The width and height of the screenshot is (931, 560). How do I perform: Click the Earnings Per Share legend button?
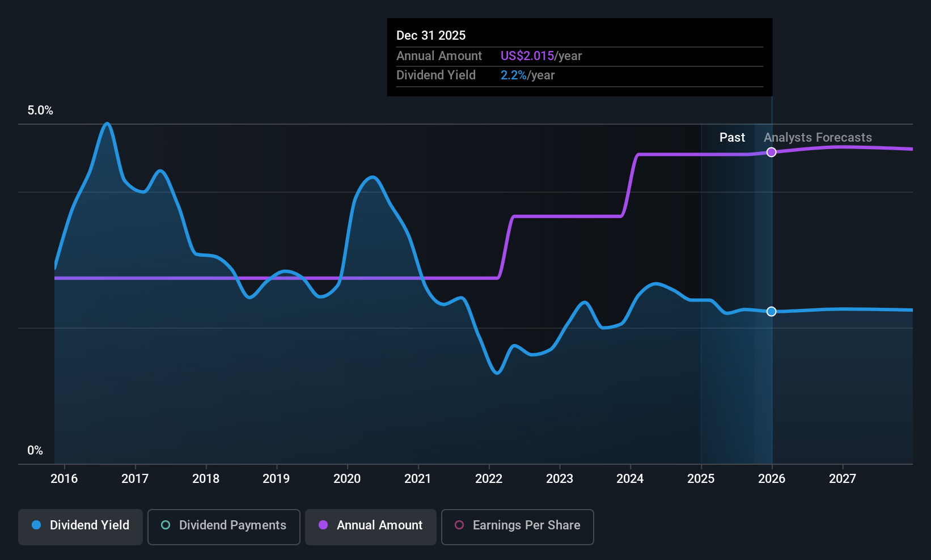[517, 527]
